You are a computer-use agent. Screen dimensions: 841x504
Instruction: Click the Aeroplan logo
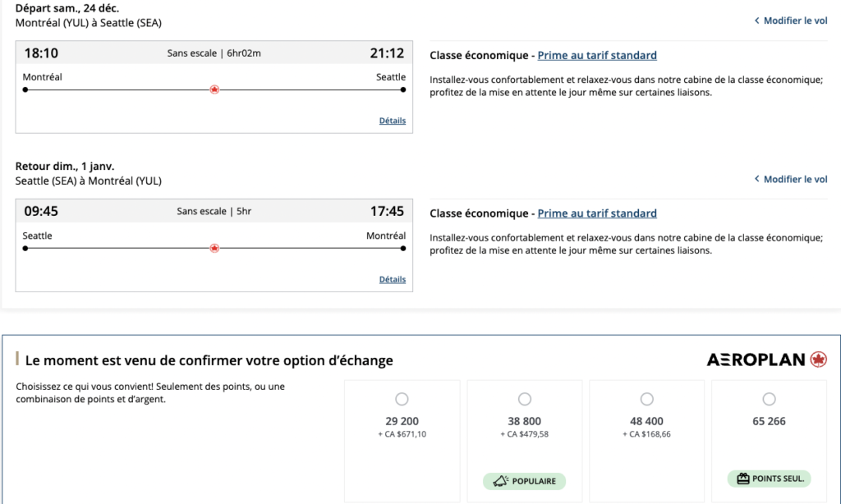point(766,360)
